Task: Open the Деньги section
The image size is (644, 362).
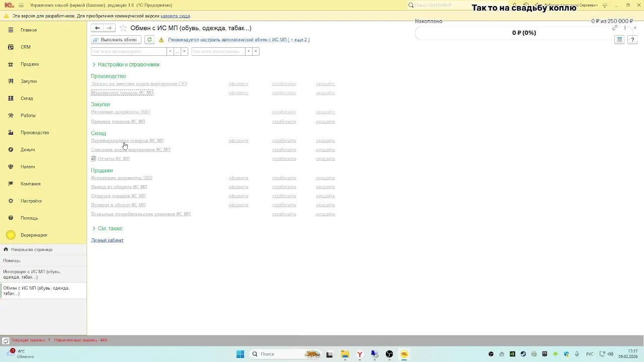Action: tap(28, 150)
